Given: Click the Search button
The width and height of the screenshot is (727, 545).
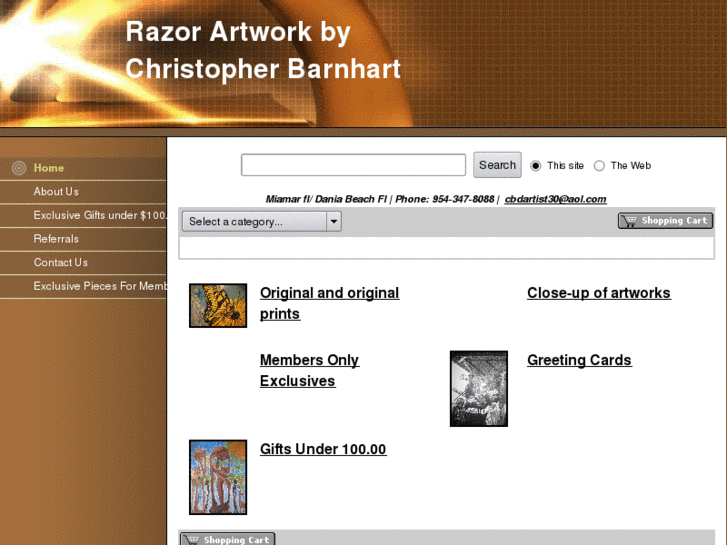Looking at the screenshot, I should pyautogui.click(x=497, y=165).
